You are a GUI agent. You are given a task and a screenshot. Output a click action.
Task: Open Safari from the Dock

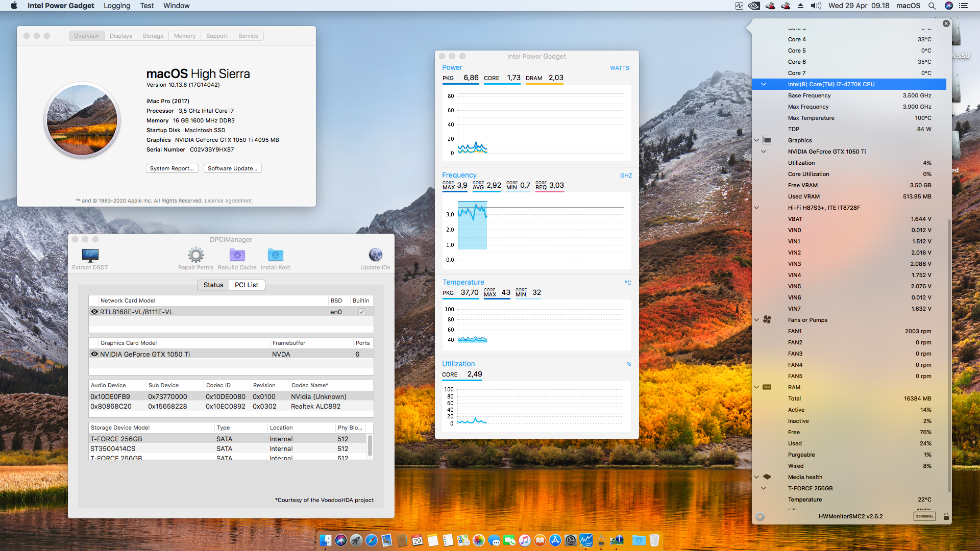[372, 540]
